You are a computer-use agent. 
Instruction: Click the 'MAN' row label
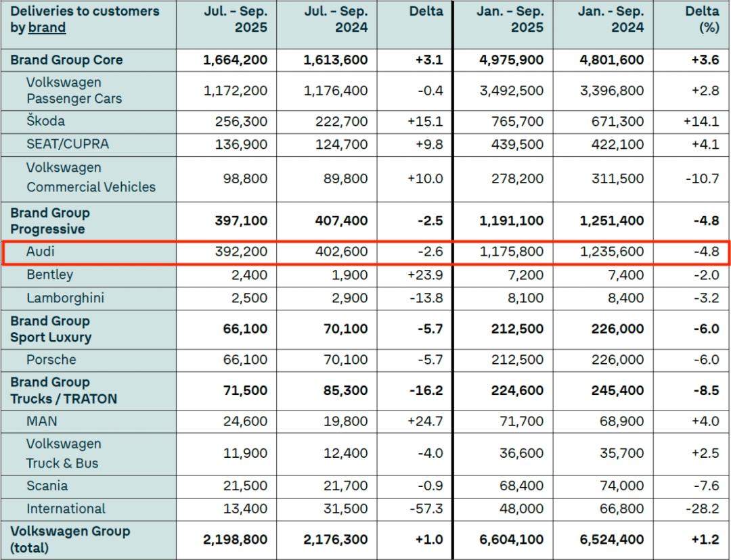click(42, 421)
